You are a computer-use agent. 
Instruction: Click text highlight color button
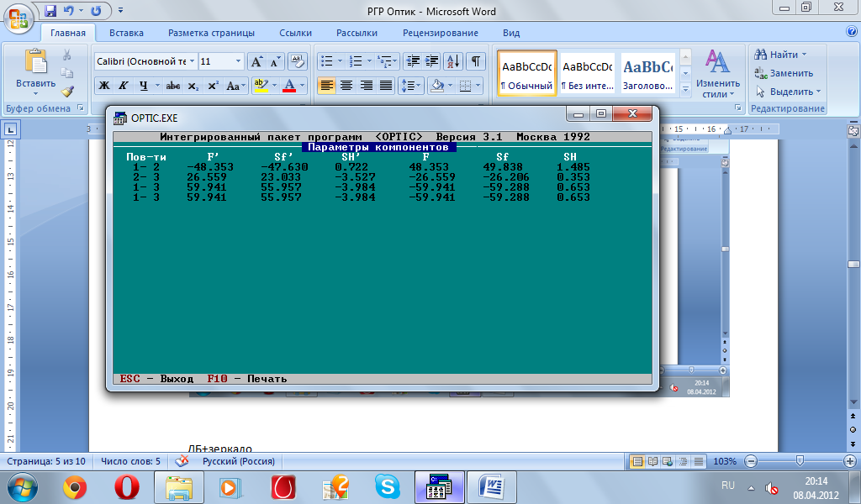point(261,86)
